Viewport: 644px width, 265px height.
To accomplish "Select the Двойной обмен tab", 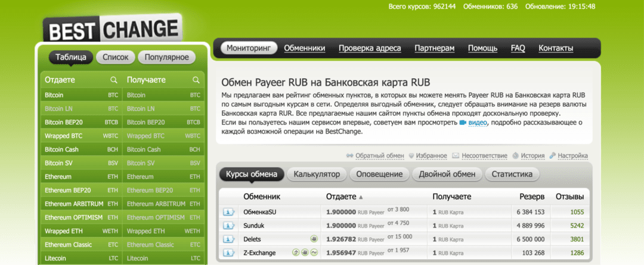I will pyautogui.click(x=447, y=174).
